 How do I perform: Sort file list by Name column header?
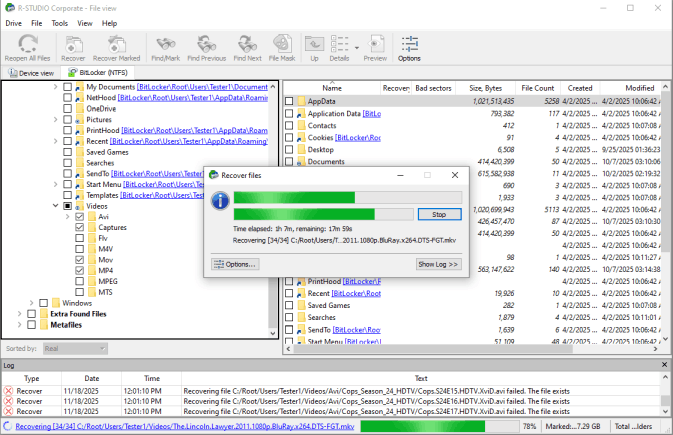tap(332, 88)
